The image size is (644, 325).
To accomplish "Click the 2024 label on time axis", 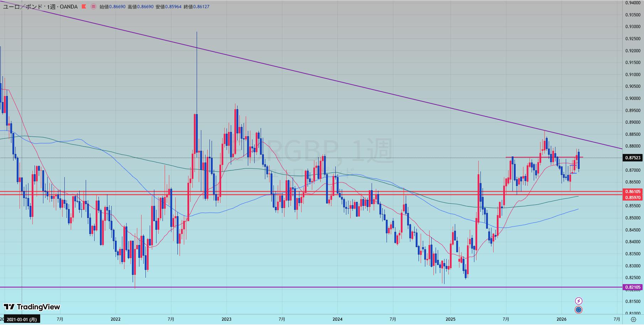I will [x=337, y=319].
